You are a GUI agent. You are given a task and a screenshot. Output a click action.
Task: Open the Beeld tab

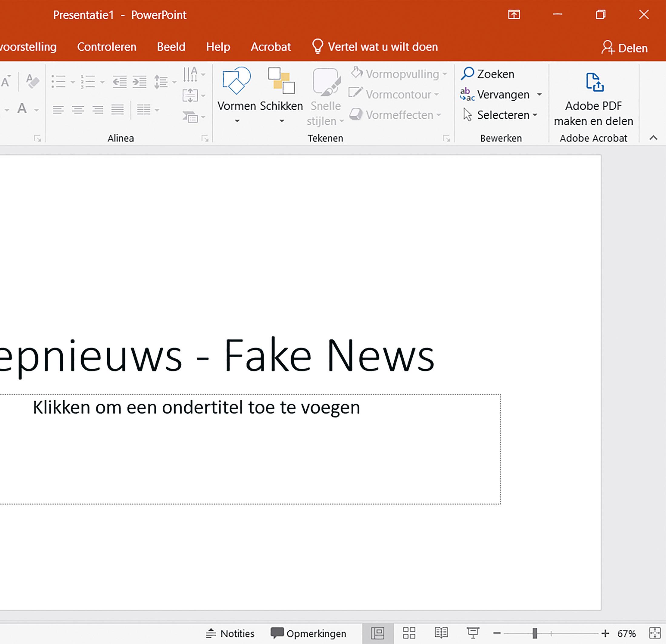[x=171, y=47]
